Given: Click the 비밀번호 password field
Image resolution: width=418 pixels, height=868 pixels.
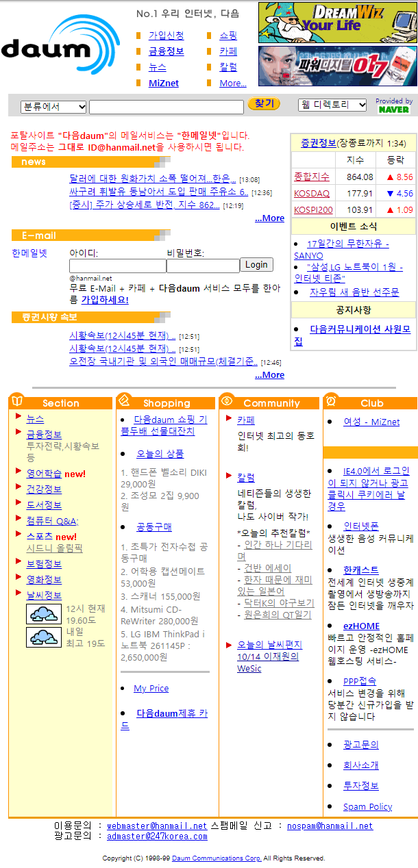Looking at the screenshot, I should click(x=203, y=266).
